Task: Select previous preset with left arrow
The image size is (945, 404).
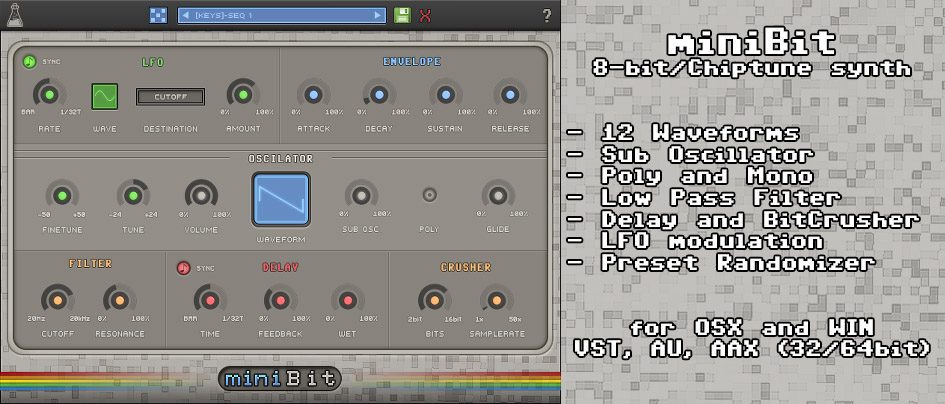Action: coord(186,15)
